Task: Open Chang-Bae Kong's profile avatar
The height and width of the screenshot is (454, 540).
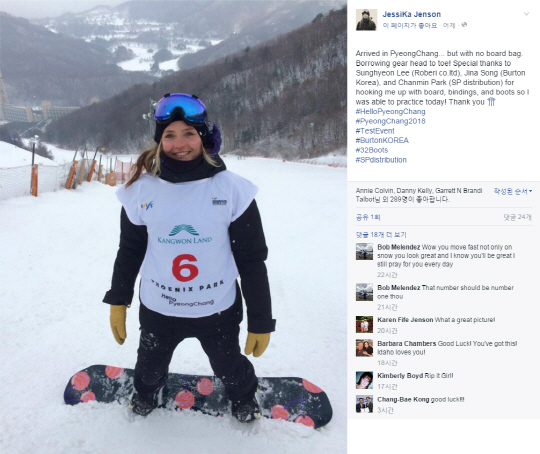Action: 364,404
